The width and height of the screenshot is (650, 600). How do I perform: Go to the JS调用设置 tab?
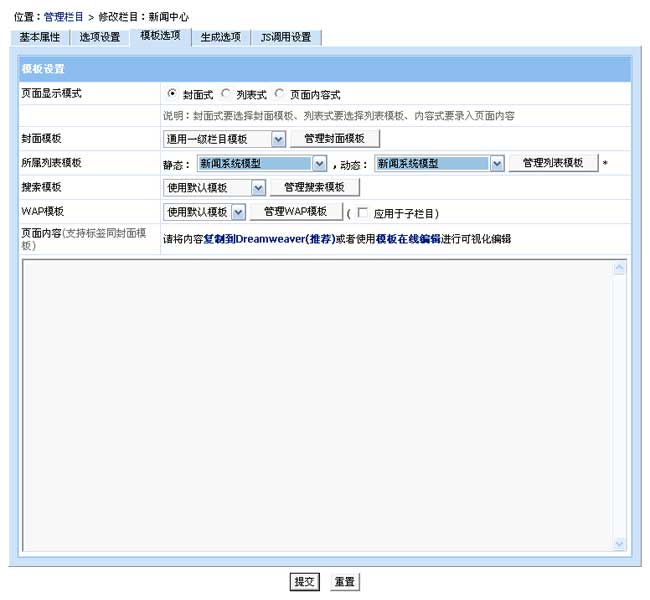[285, 37]
